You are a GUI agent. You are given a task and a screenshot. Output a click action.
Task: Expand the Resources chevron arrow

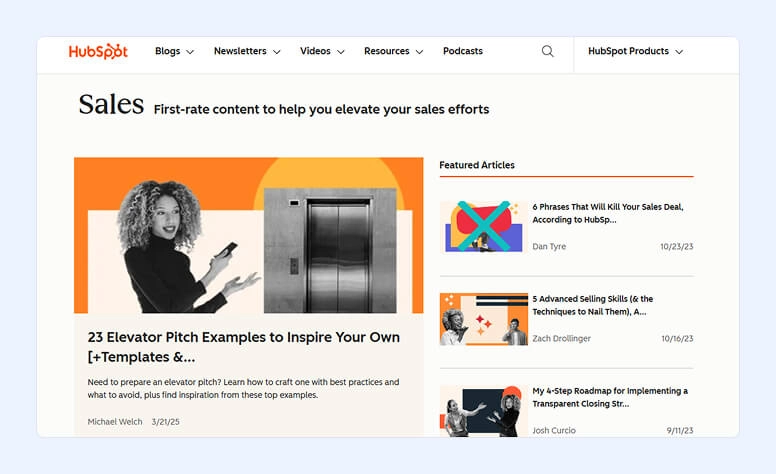click(x=419, y=52)
